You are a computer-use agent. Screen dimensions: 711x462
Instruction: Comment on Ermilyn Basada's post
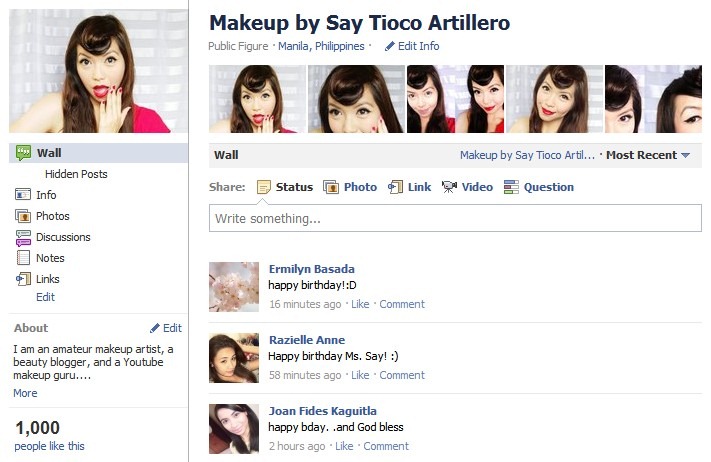click(402, 304)
